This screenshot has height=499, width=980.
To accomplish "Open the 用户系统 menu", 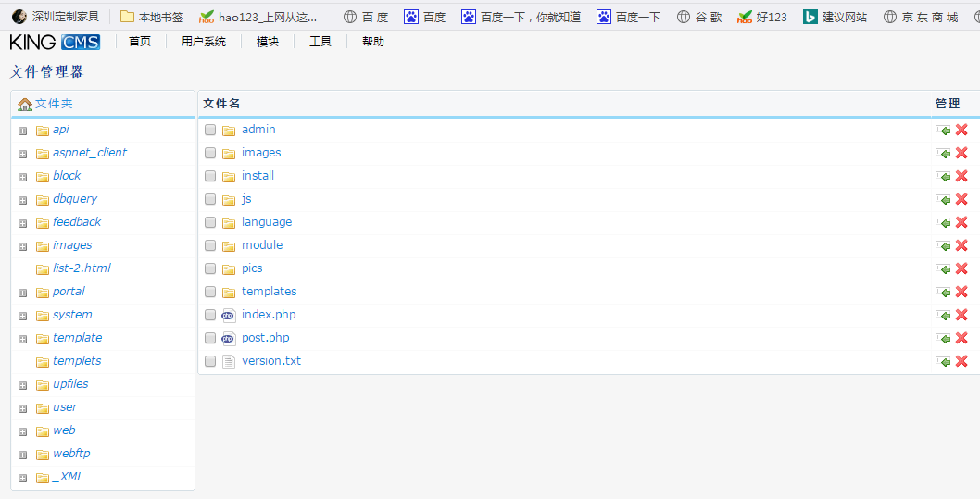I will [204, 42].
